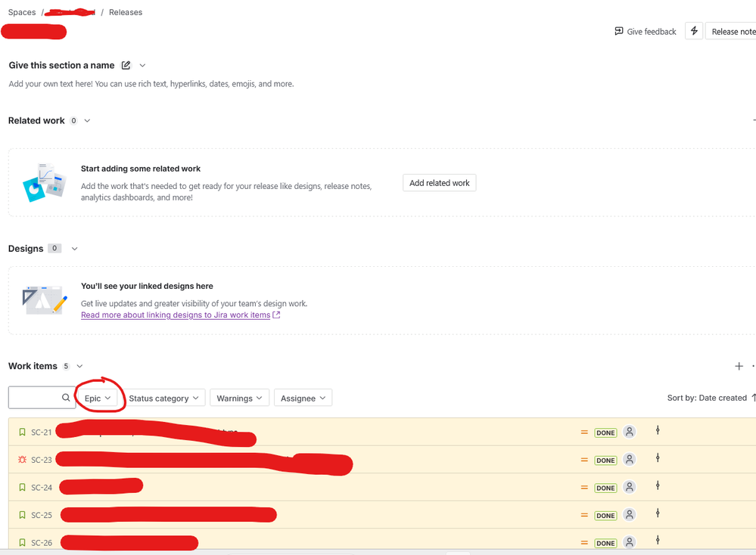Open the automation lightning bolt icon

[x=694, y=31]
